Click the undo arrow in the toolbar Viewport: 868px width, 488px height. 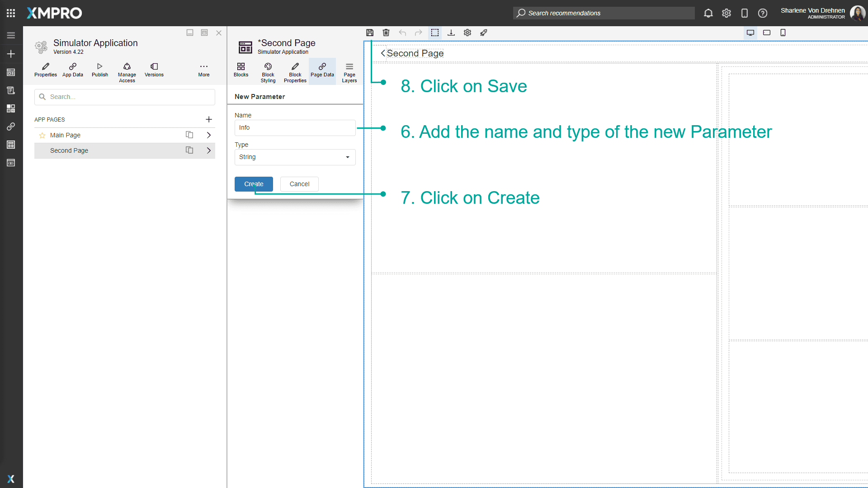click(402, 33)
